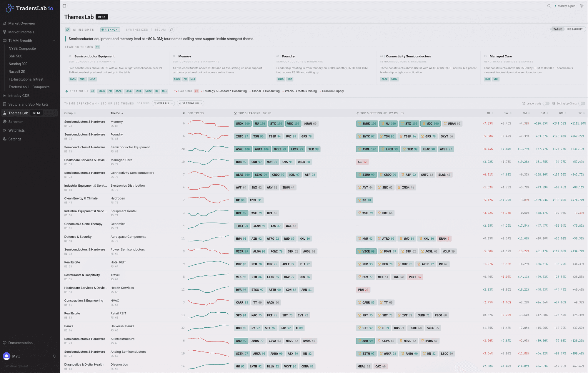Screen dimensions: 588x373
Task: Click SNDK 100 leader chip in Memory row
Action: click(x=243, y=124)
